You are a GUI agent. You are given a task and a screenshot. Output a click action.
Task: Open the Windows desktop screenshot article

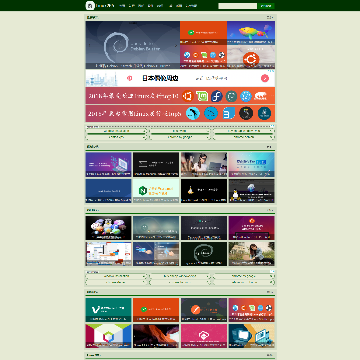coord(108,254)
